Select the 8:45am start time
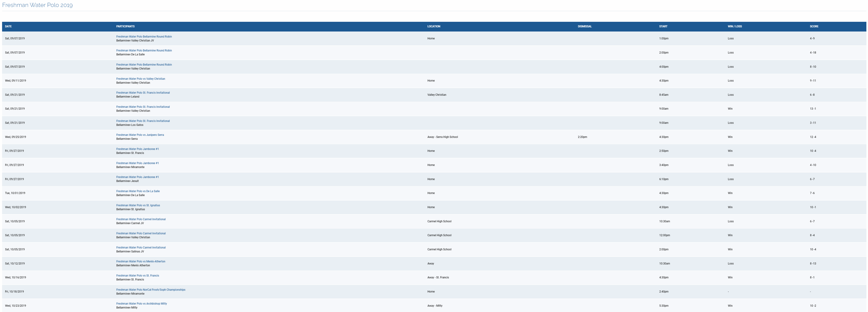 coord(664,95)
